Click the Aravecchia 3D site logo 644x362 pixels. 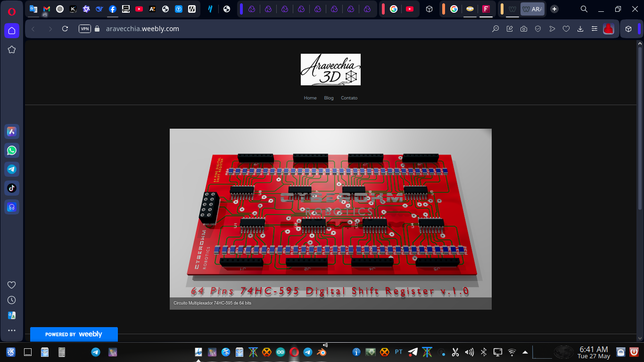330,69
